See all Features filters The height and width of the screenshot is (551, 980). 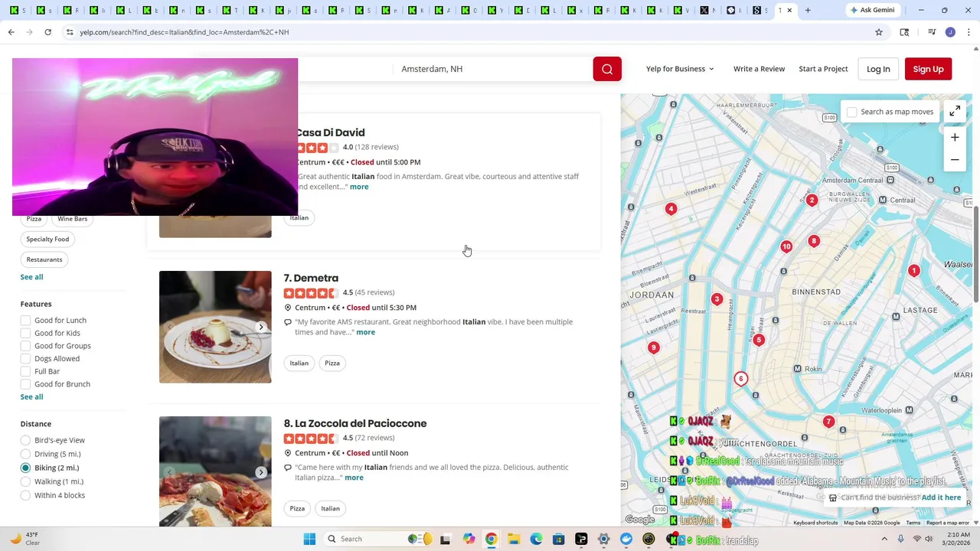click(x=31, y=396)
